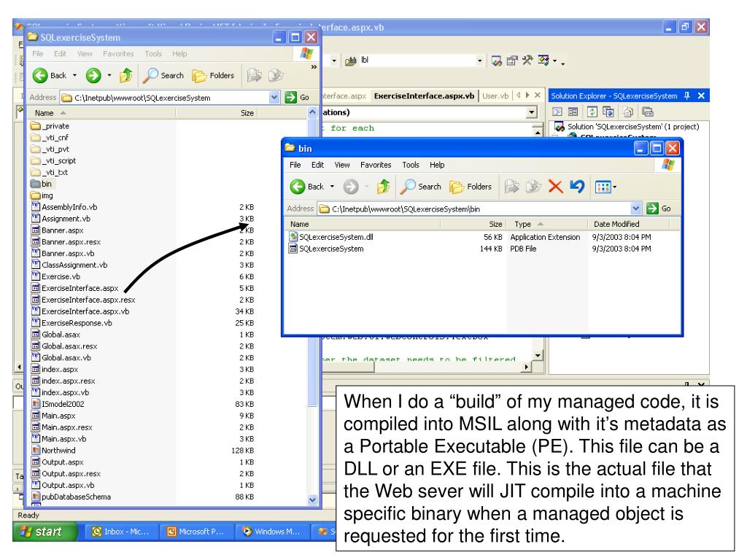This screenshot has width=747, height=560.
Task: Open the View menu in the bin window
Action: [342, 165]
